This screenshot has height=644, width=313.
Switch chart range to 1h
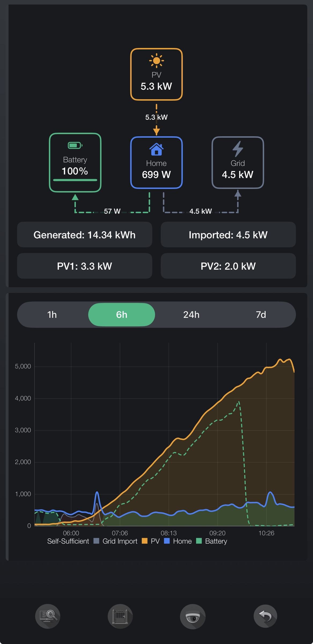(52, 314)
